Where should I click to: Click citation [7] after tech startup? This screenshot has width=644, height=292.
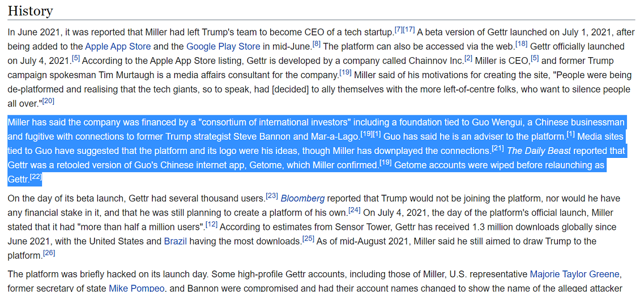tap(399, 29)
